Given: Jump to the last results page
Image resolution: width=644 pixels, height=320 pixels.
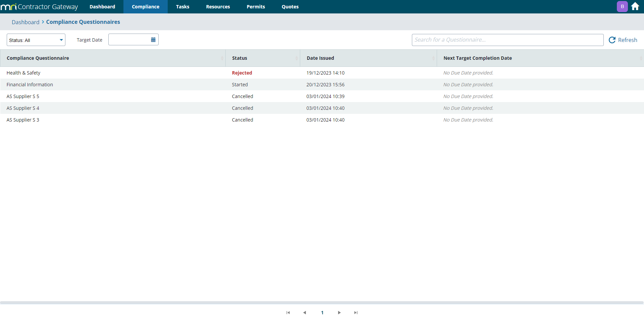Looking at the screenshot, I should [x=356, y=313].
